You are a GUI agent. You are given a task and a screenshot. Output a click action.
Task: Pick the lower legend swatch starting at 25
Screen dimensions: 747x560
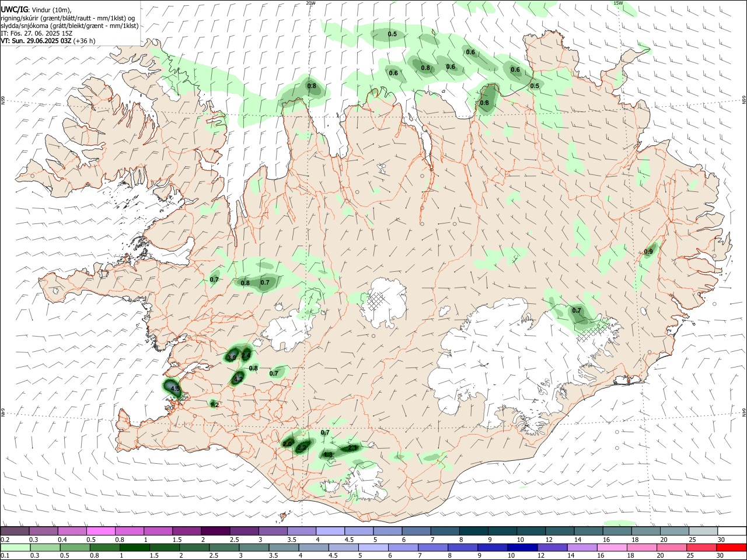(702, 548)
